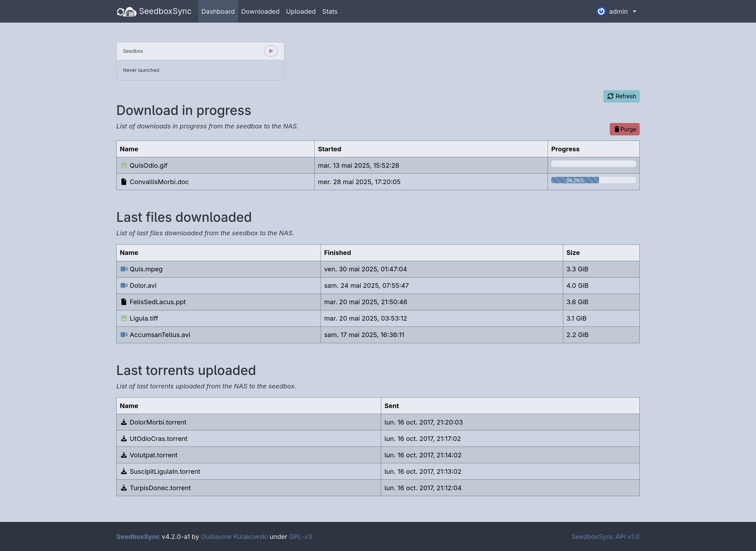Click start time mer. 28 mai 2025, 17:20:05

[x=359, y=182]
